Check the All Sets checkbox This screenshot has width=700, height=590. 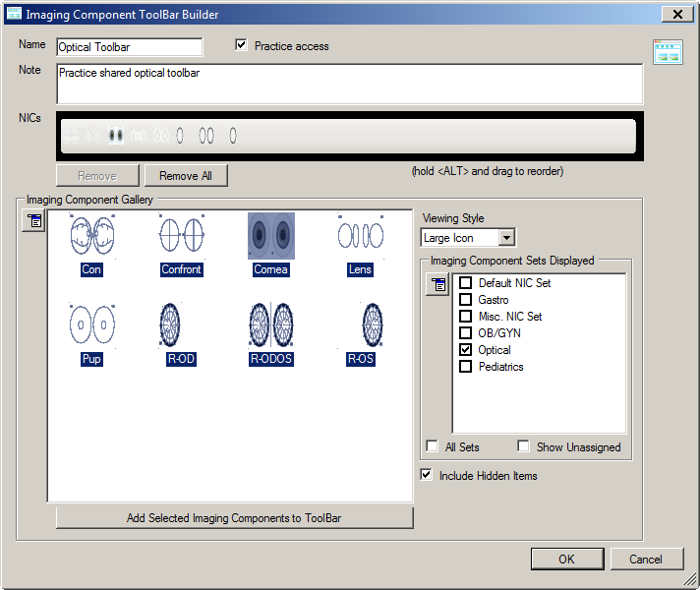point(433,446)
